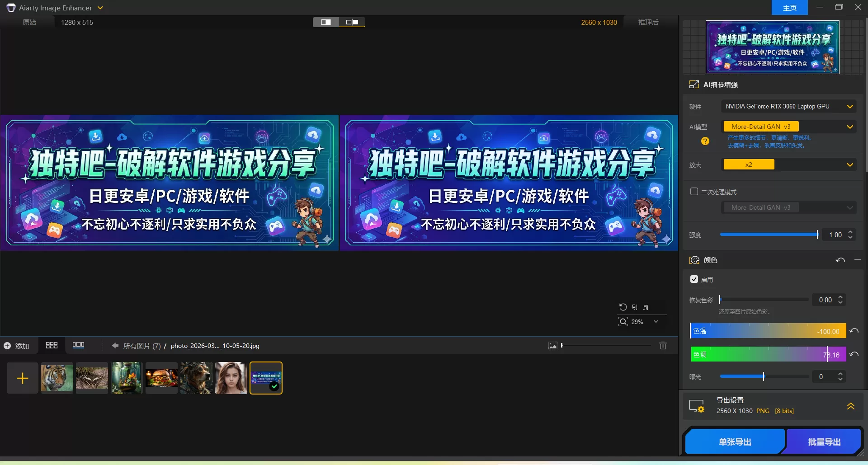Select the grid view icon in filmstrip bar
This screenshot has height=465, width=868.
(52, 345)
